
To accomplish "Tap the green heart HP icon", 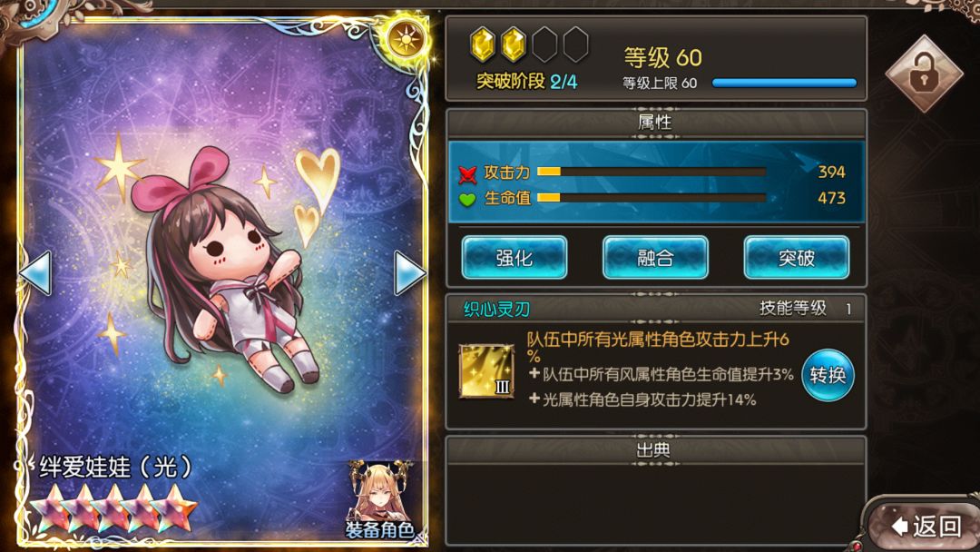I will [467, 200].
